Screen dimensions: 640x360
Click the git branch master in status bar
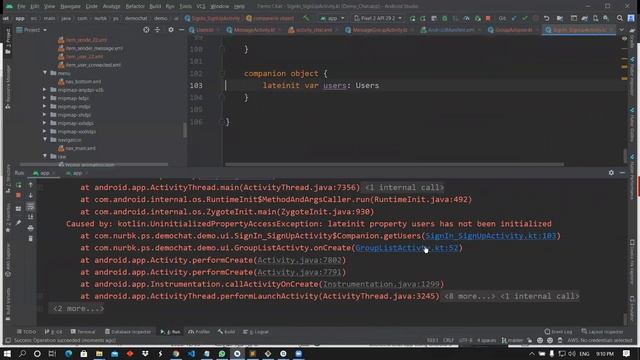512,340
